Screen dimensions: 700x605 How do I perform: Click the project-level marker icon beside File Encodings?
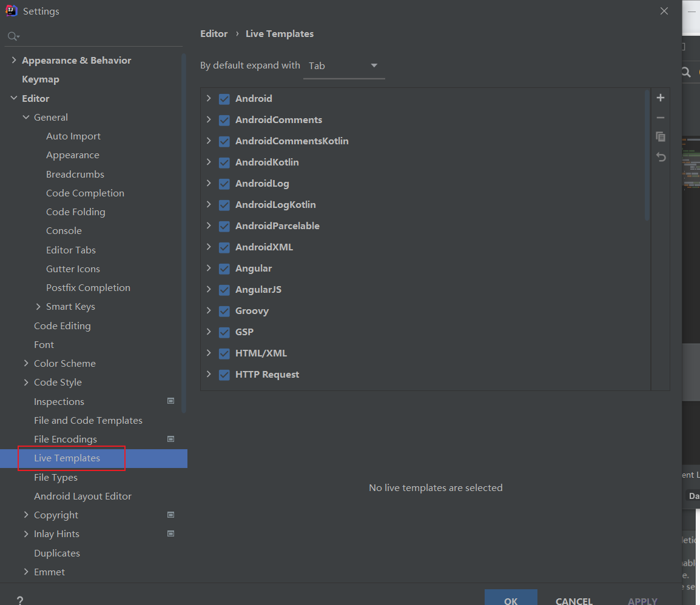point(170,439)
